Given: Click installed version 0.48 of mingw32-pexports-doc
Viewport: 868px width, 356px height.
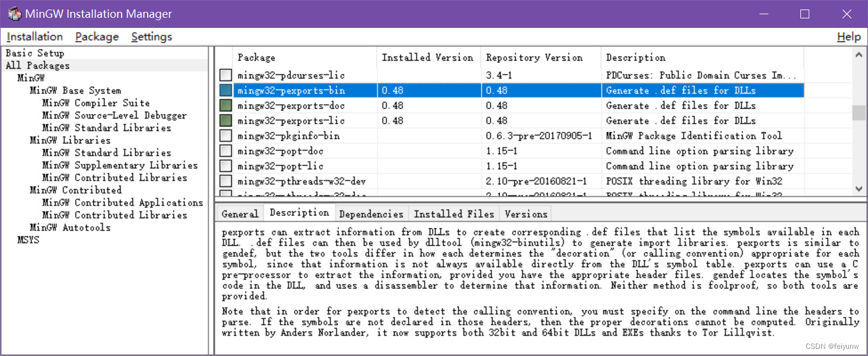Looking at the screenshot, I should pyautogui.click(x=392, y=106).
